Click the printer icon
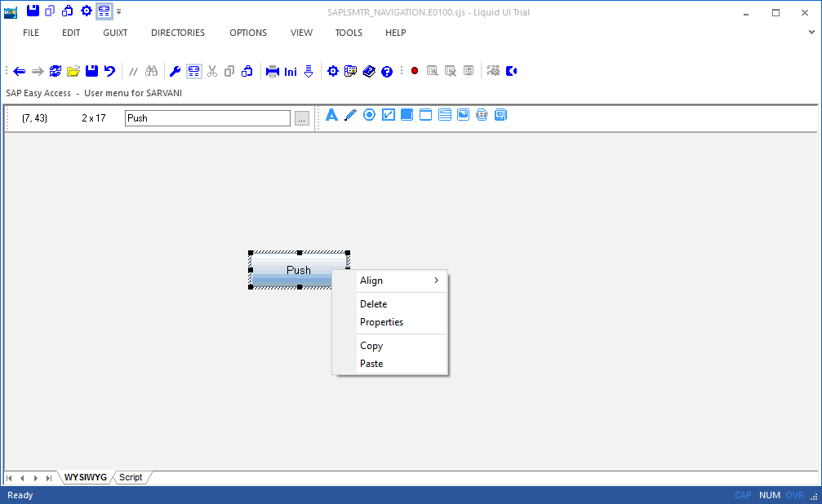822x504 pixels. tap(273, 72)
